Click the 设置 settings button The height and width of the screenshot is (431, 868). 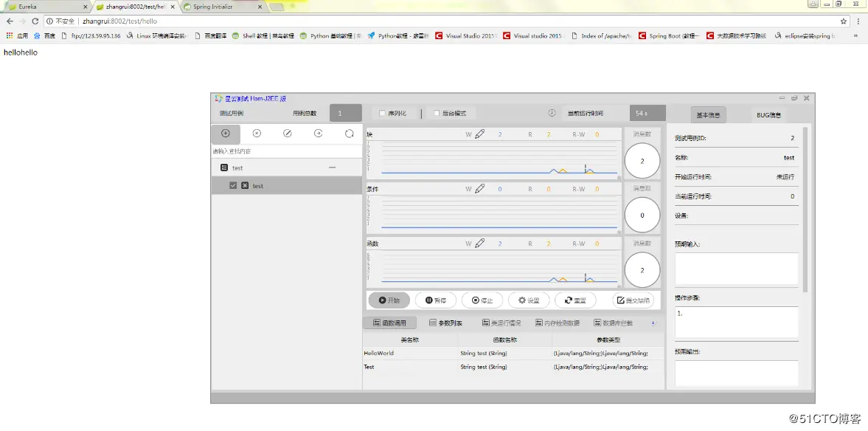(x=529, y=300)
